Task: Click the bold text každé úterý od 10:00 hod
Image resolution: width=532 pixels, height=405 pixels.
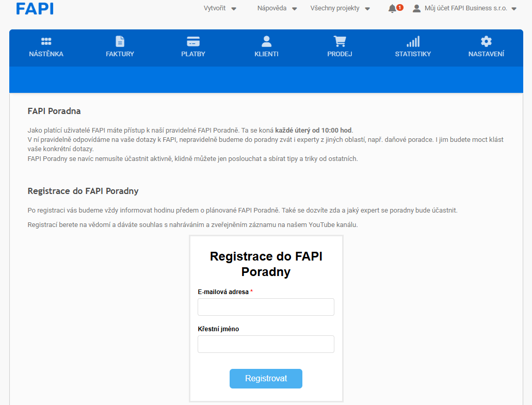Action: 314,130
